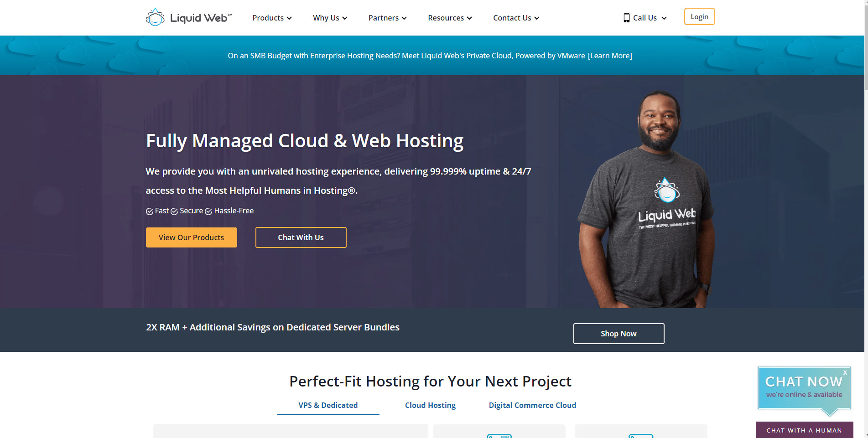The image size is (868, 438).
Task: Expand the Products dropdown arrow
Action: pyautogui.click(x=289, y=18)
